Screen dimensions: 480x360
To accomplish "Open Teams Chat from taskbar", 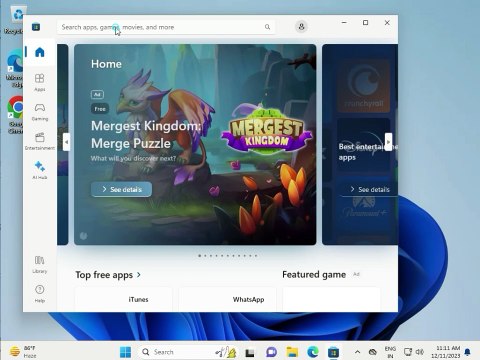I will 271,352.
